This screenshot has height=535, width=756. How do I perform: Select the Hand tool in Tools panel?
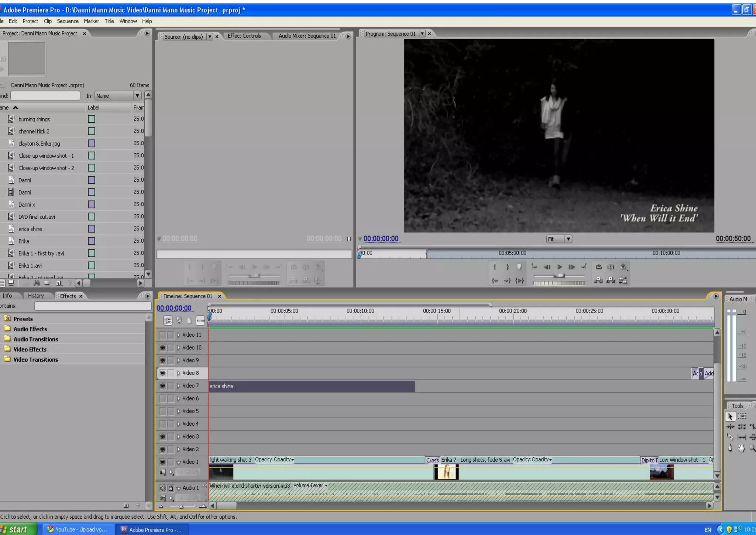(741, 448)
